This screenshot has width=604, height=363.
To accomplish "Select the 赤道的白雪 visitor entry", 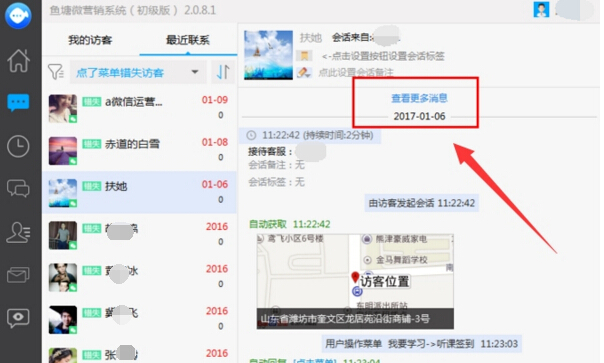I will click(139, 150).
